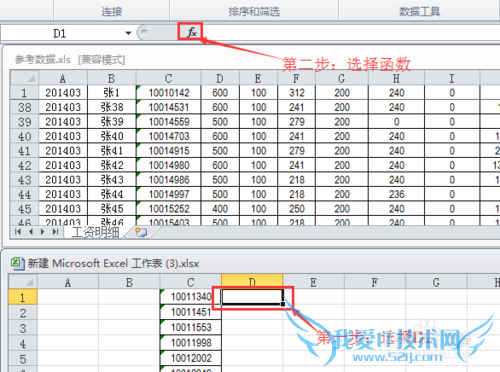Click the 连接 ribbon group label
This screenshot has height=372, width=500.
(112, 12)
